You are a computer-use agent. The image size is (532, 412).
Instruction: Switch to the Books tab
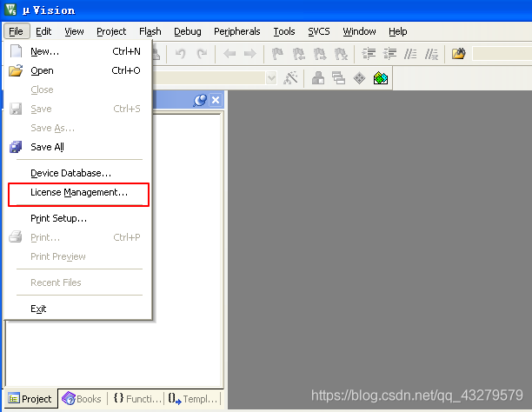(x=82, y=399)
